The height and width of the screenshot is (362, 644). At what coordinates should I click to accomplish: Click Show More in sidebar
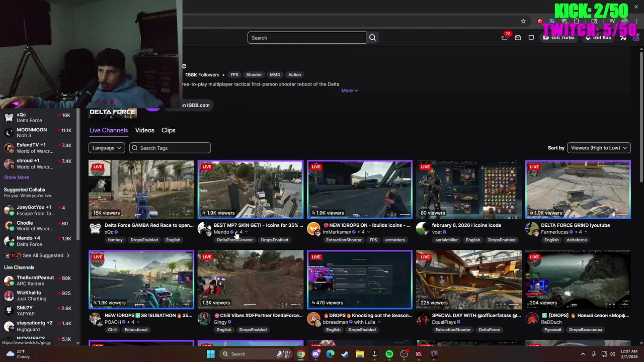point(17,177)
